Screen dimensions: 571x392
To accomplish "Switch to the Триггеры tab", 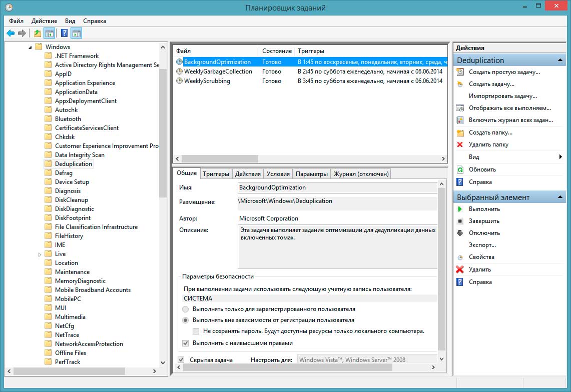I will 216,174.
